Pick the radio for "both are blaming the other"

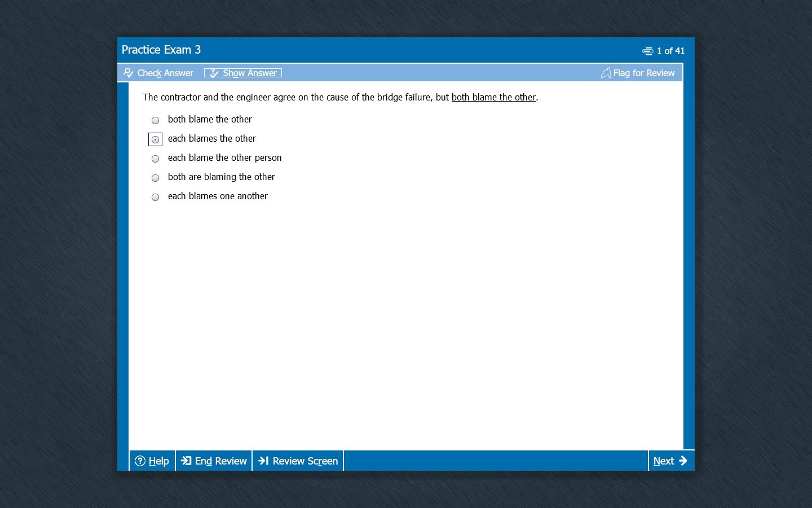pyautogui.click(x=155, y=178)
